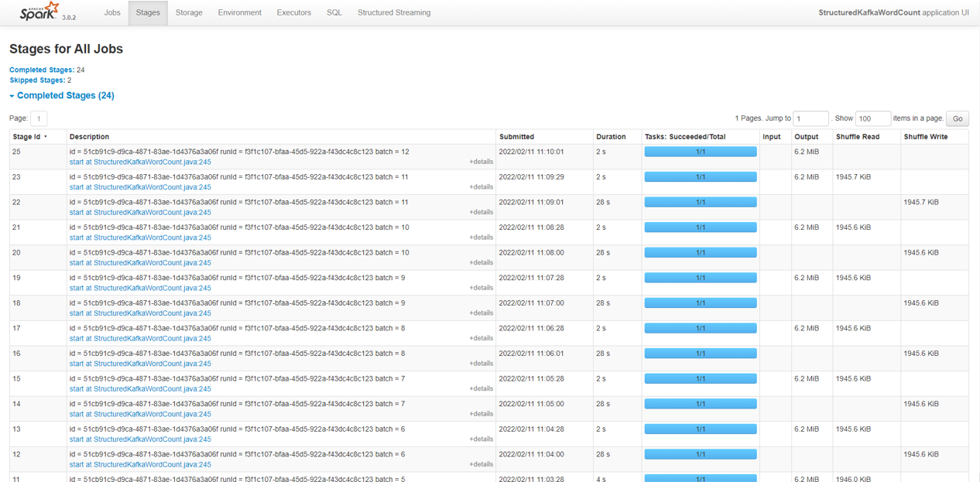This screenshot has height=482, width=980.
Task: Open stage 23 StructuredKafkaWordCount.java:245 link
Action: tap(140, 187)
